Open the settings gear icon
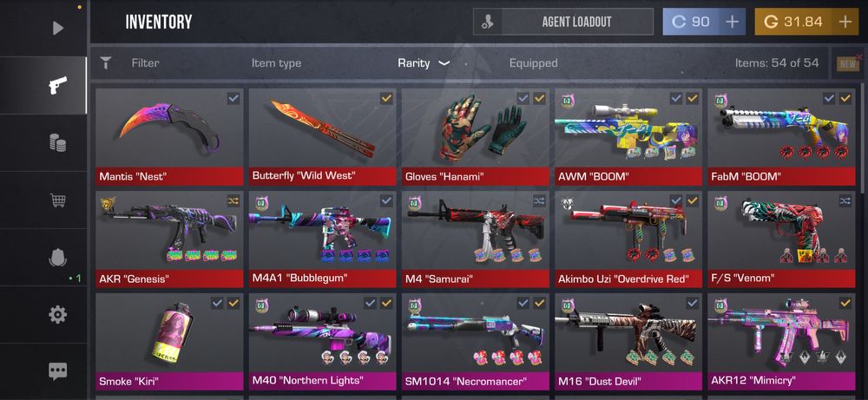Viewport: 868px width, 400px height. coord(57,315)
